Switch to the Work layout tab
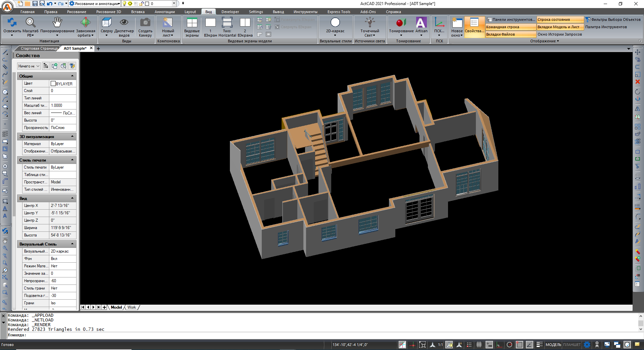 [x=132, y=307]
